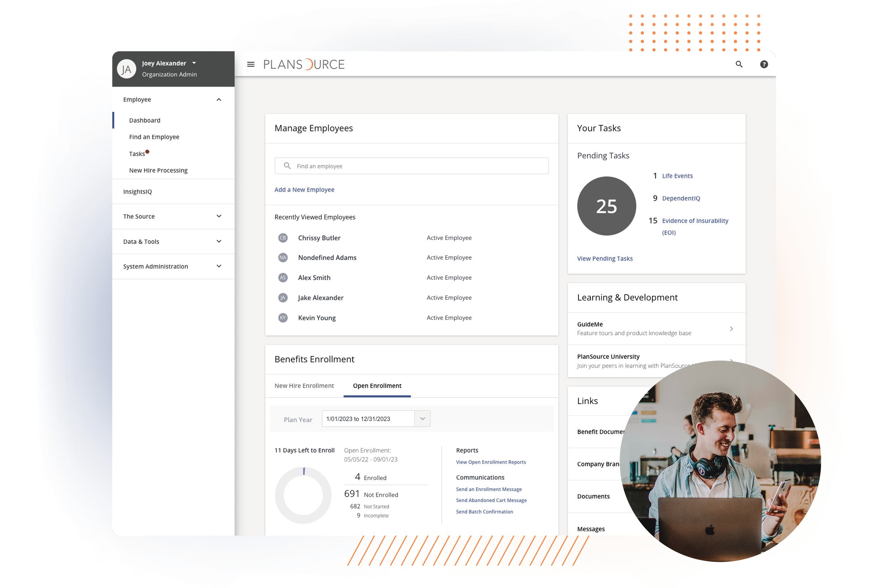Collapse the Employee menu section
Viewport: 889px width, 588px height.
pyautogui.click(x=219, y=99)
